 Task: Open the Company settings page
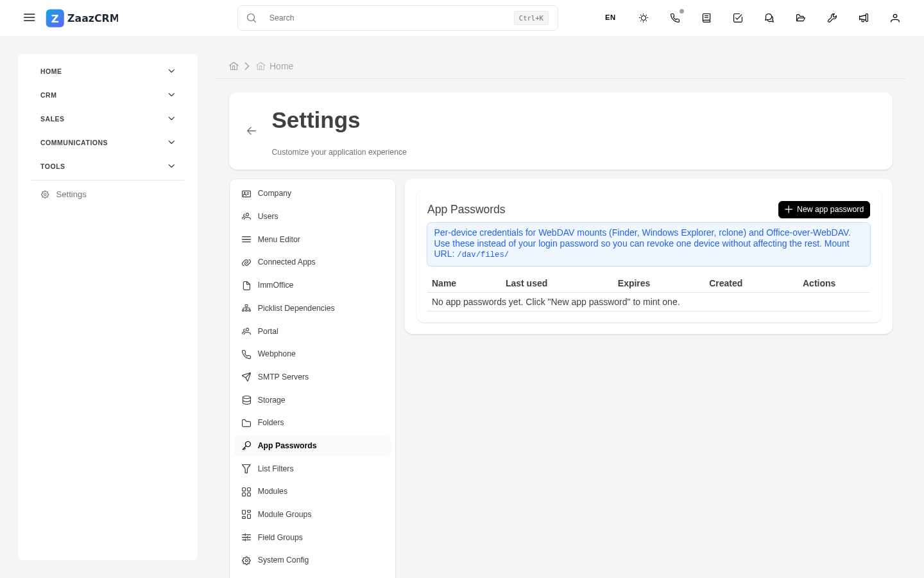312,193
